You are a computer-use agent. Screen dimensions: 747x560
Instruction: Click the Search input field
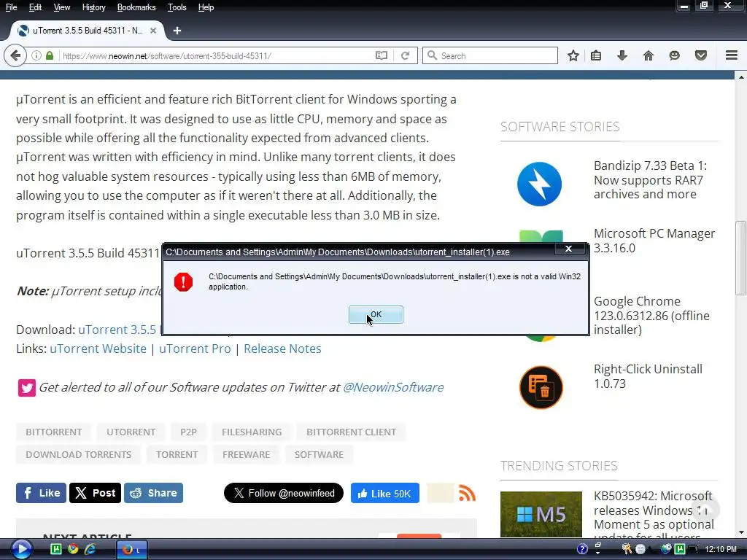pyautogui.click(x=490, y=55)
